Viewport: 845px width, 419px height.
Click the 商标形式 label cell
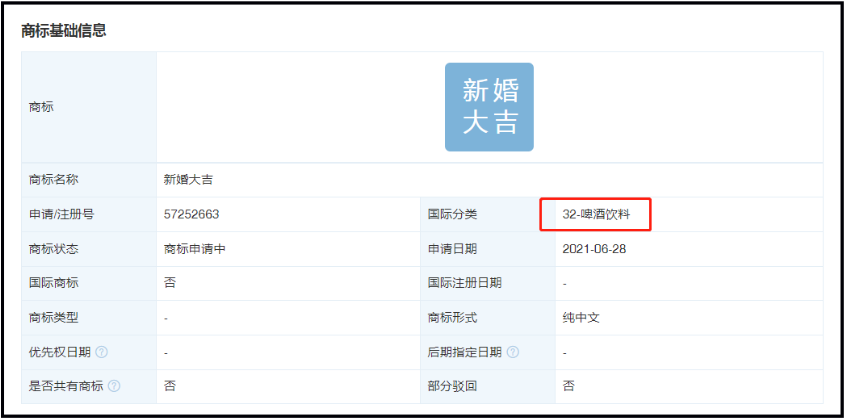(488, 318)
